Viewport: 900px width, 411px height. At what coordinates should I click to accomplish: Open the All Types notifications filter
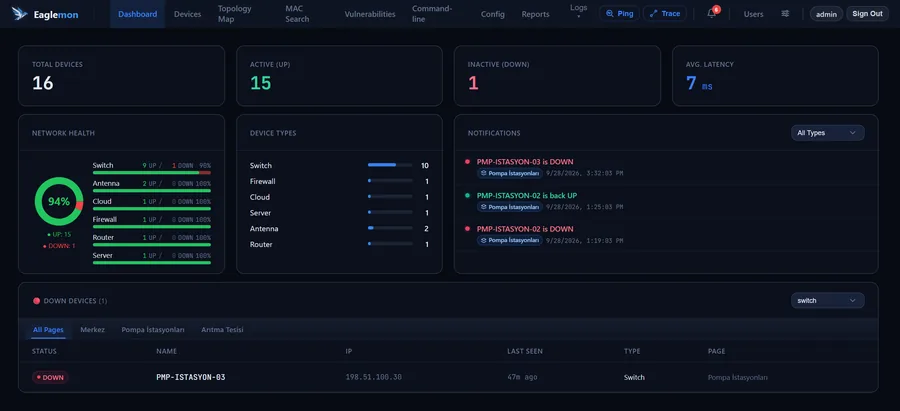pos(828,133)
